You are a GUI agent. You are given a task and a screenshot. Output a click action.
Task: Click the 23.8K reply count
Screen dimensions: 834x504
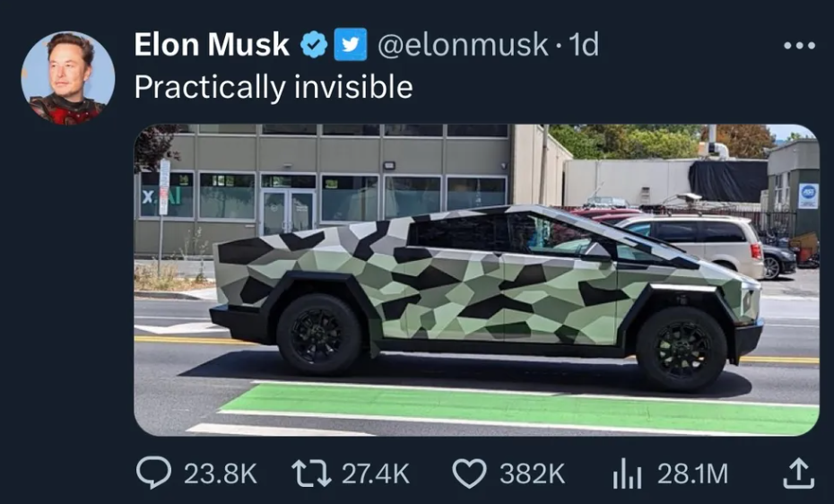(x=221, y=474)
